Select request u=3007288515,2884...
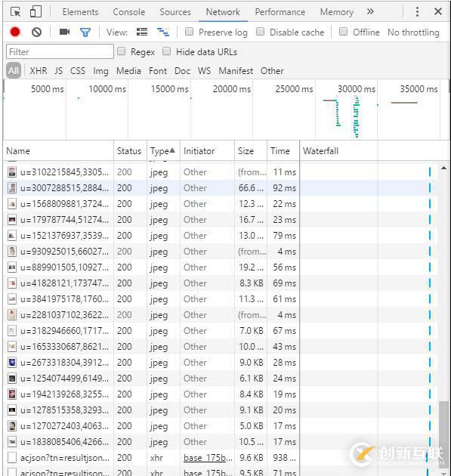Viewport: 451px width, 476px height. click(x=221, y=188)
